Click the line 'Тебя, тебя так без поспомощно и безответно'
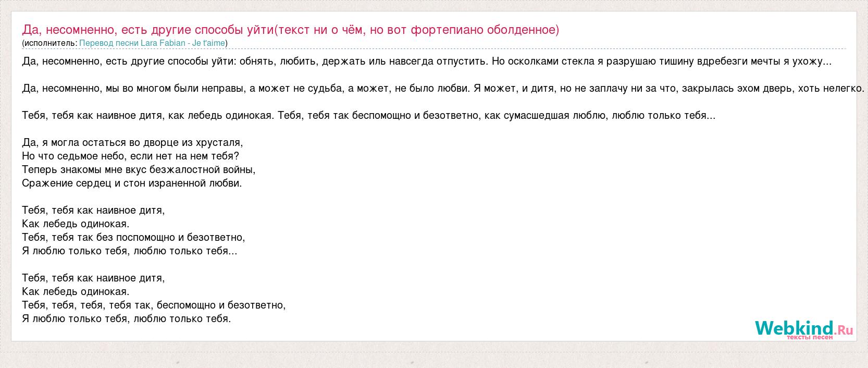 click(133, 237)
